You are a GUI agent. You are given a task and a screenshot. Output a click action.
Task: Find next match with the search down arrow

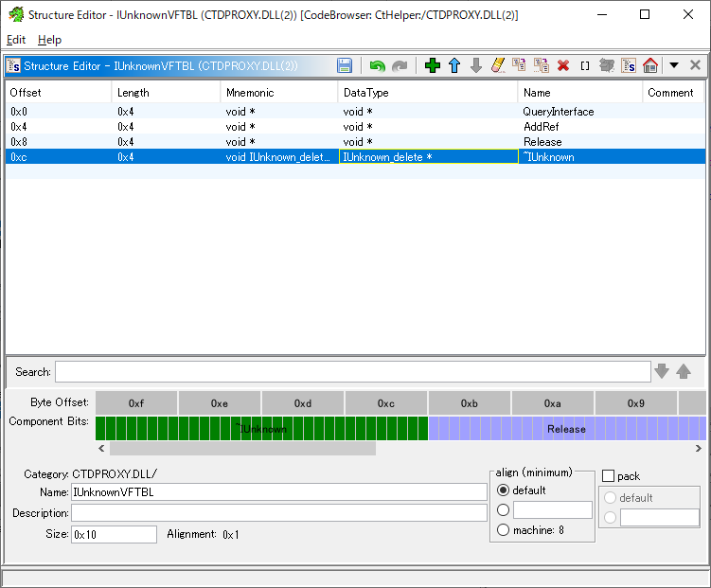point(662,371)
